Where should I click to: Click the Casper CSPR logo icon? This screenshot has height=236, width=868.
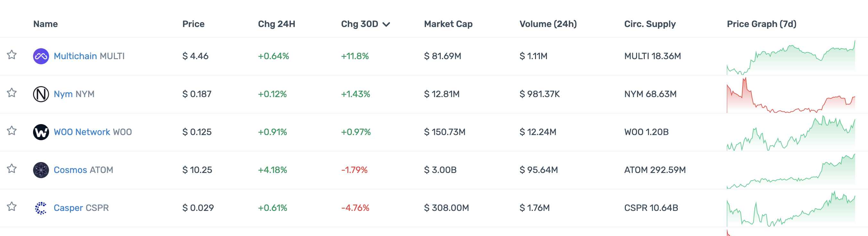coord(41,208)
